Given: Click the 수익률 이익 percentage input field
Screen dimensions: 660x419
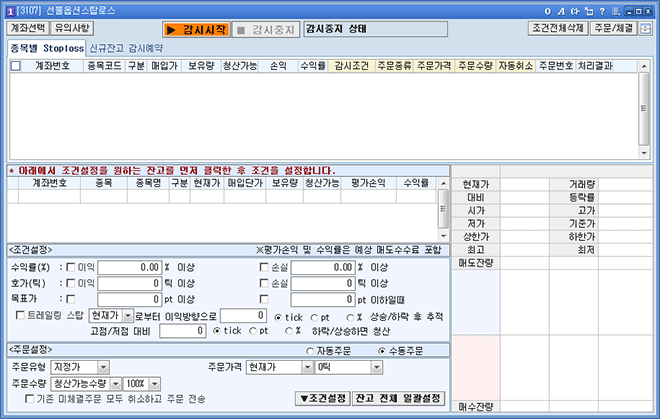Looking at the screenshot, I should (x=130, y=268).
